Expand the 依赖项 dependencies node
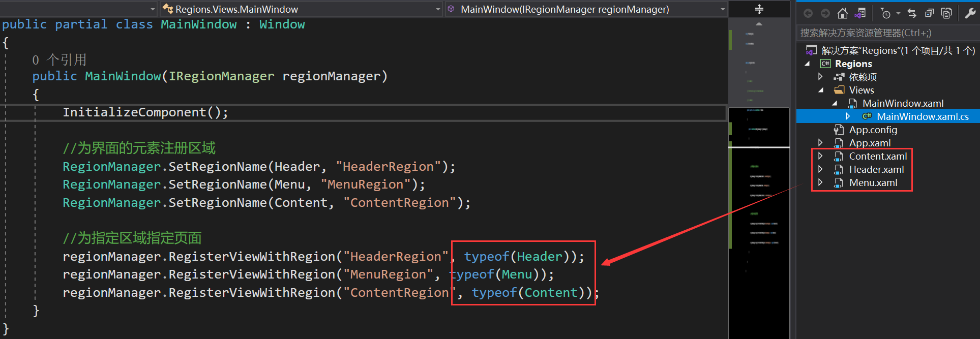This screenshot has height=339, width=980. [820, 77]
